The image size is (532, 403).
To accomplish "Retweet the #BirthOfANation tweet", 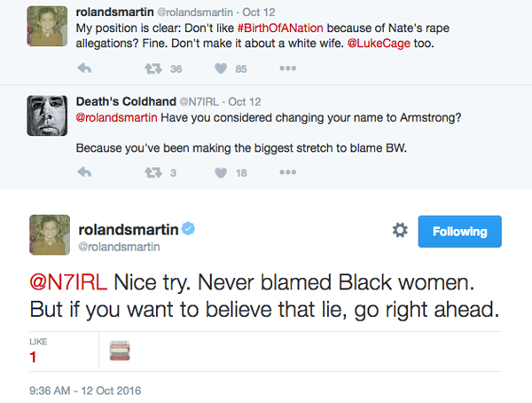I will (153, 69).
